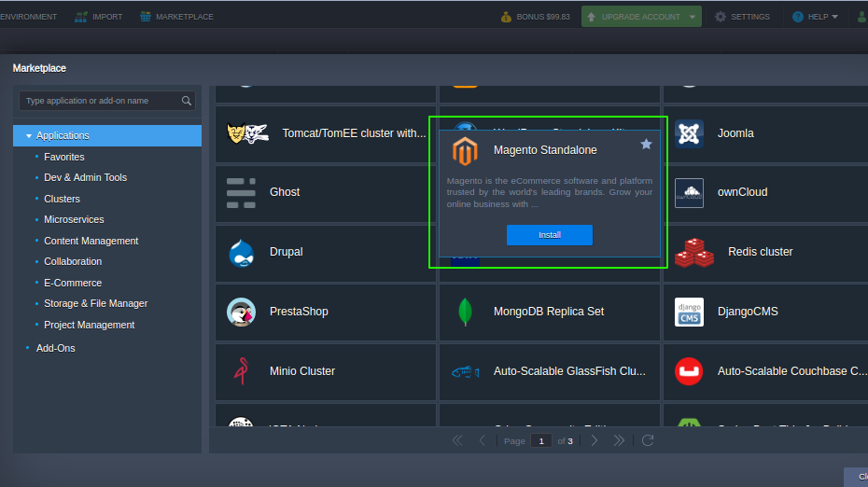Open the PrestaShop app icon
This screenshot has height=487, width=868.
[241, 312]
